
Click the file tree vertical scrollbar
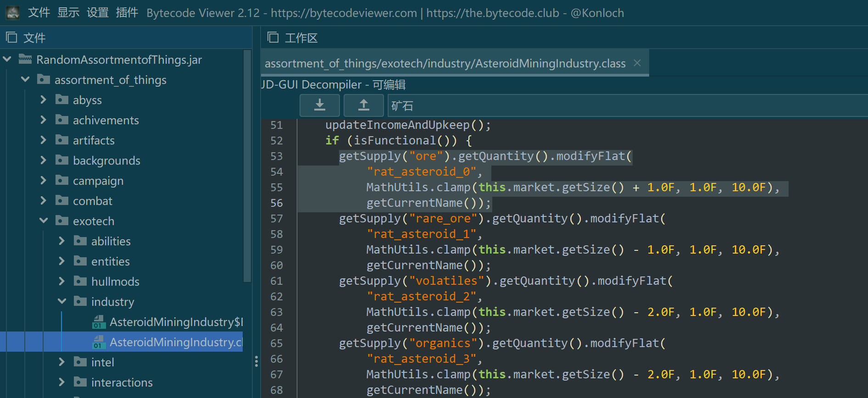click(x=247, y=166)
